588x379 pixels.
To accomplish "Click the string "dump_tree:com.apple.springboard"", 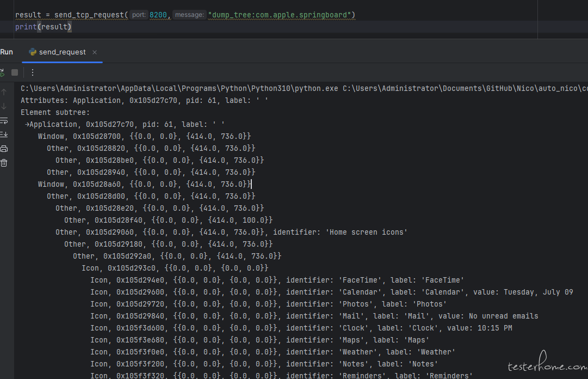I will pyautogui.click(x=280, y=15).
